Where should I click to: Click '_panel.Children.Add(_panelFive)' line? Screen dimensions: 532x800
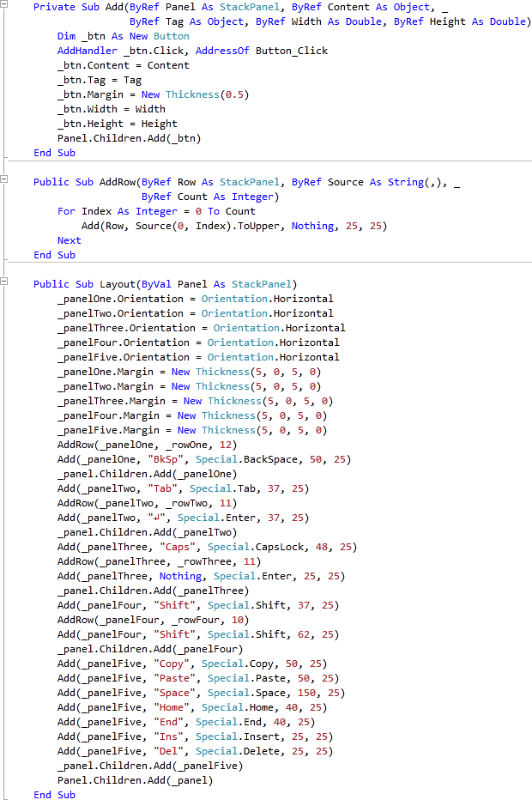tap(150, 766)
